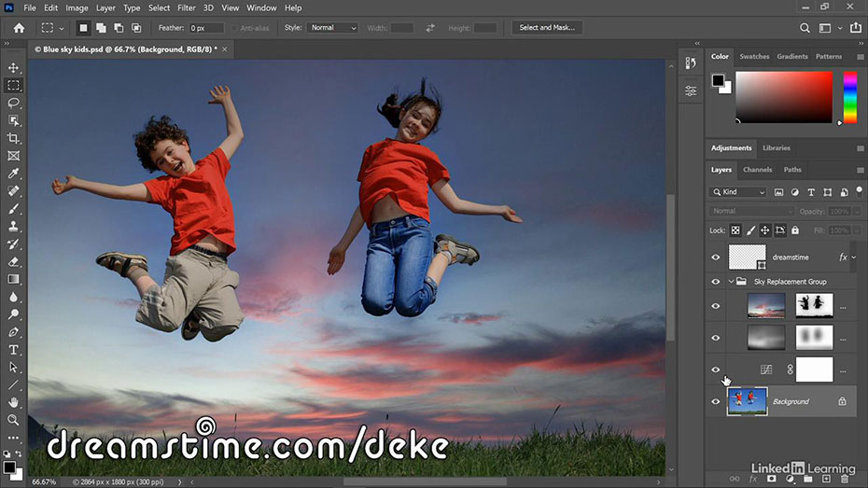Select the Lasso tool
This screenshot has height=488, width=868.
pos(13,103)
